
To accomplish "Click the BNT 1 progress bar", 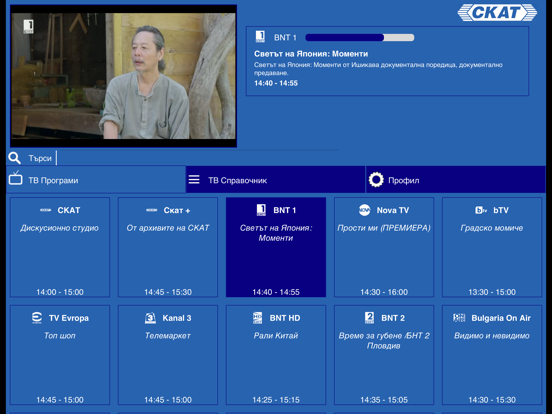I will click(359, 37).
